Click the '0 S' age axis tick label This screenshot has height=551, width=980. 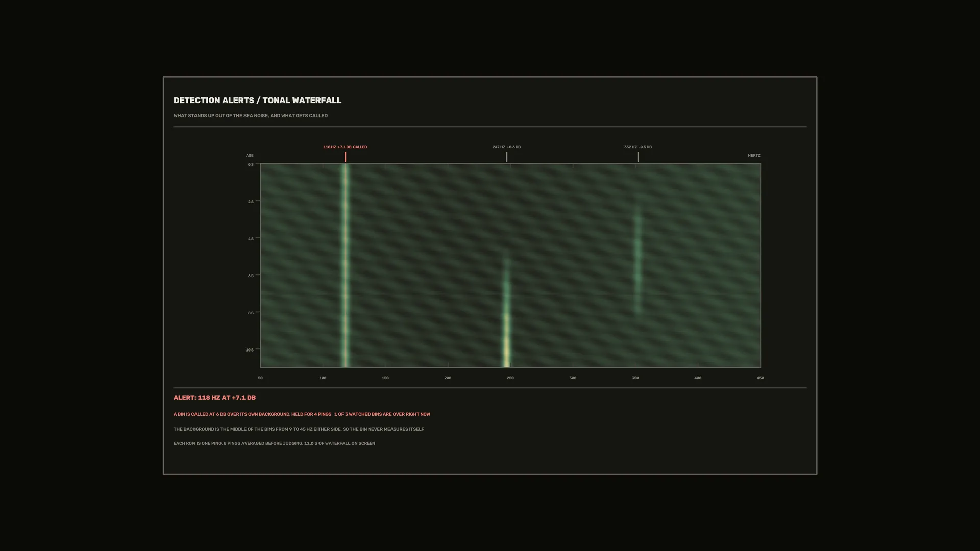[251, 164]
